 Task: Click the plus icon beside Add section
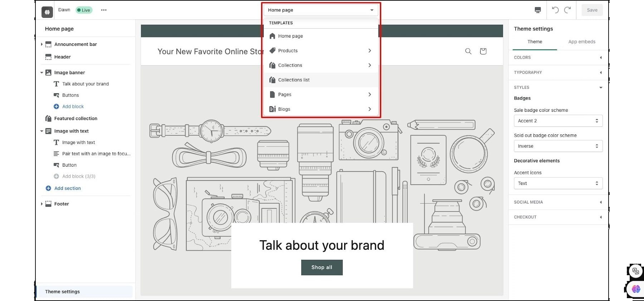(48, 188)
